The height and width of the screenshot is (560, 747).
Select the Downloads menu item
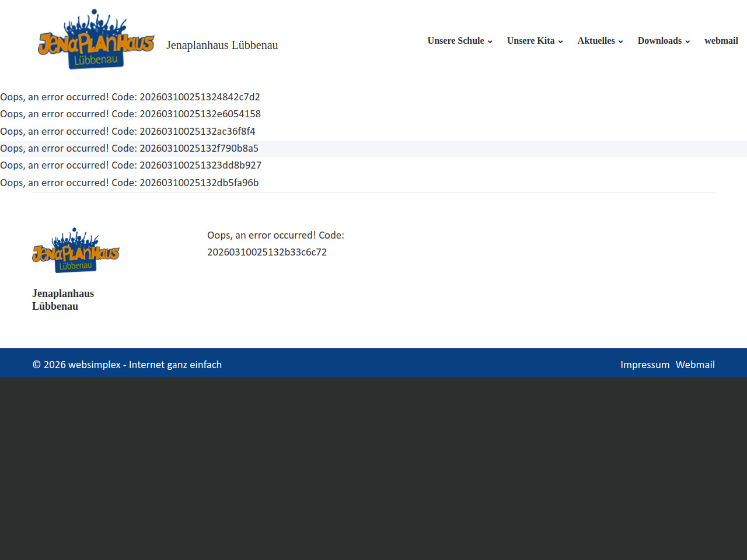click(659, 41)
